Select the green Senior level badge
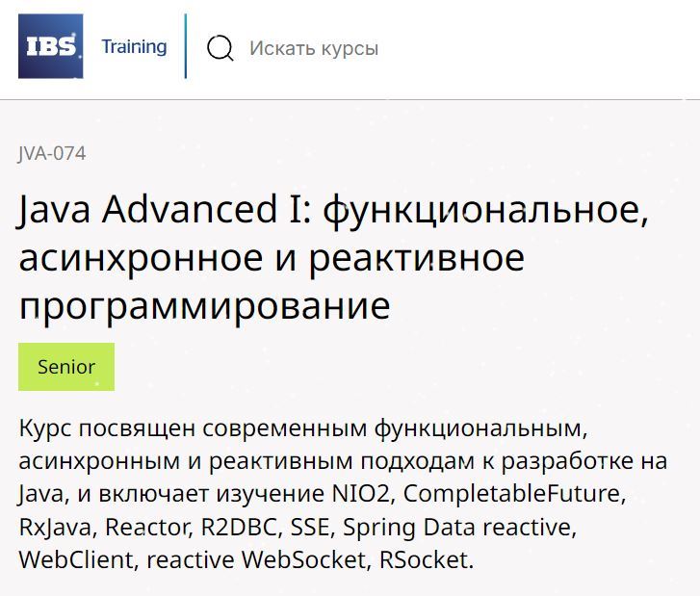 tap(66, 367)
